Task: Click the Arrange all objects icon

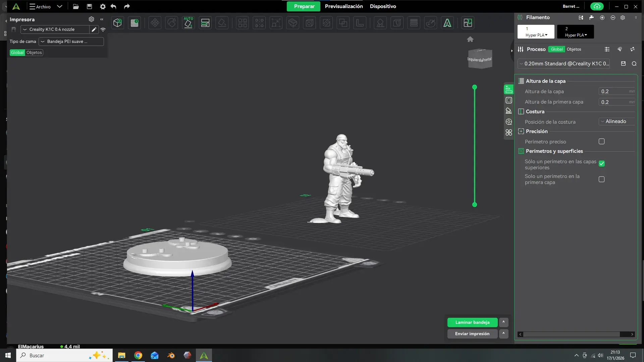Action: [205, 23]
